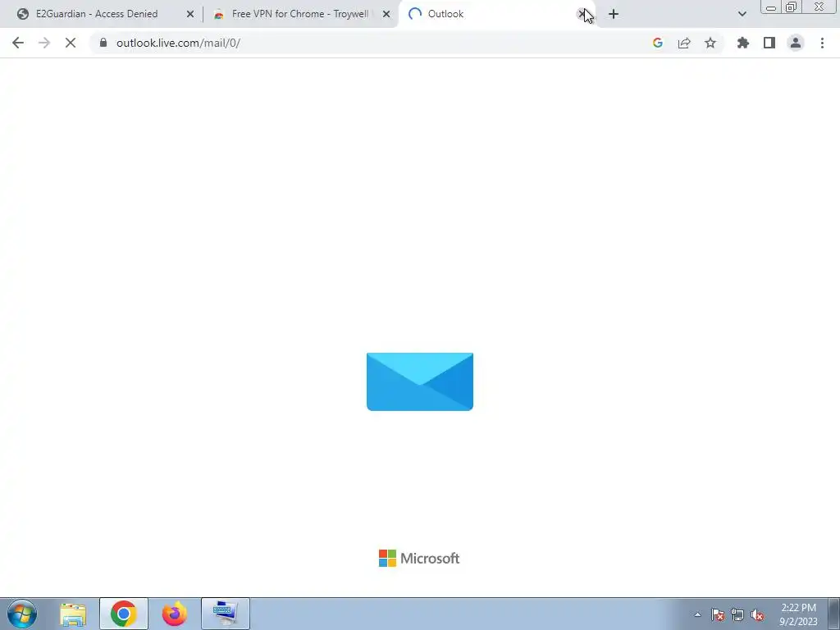
Task: Open the clock showing 2:22 PM
Action: click(798, 614)
